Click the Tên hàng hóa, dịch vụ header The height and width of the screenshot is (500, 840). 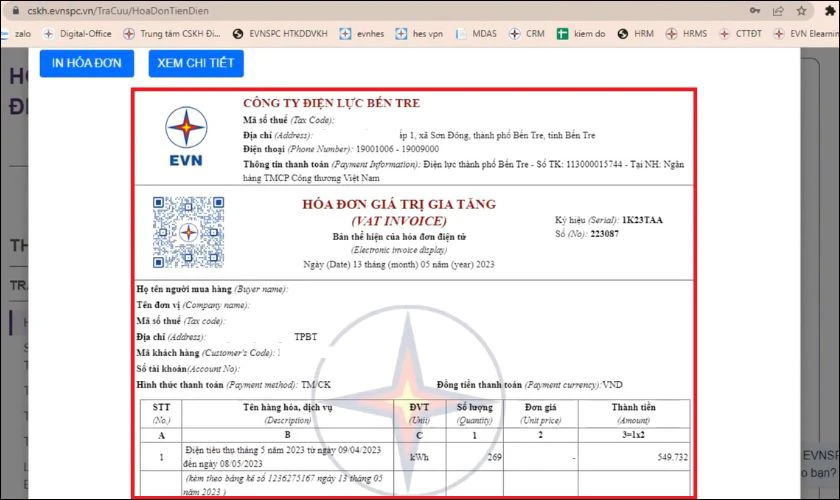[x=288, y=413]
